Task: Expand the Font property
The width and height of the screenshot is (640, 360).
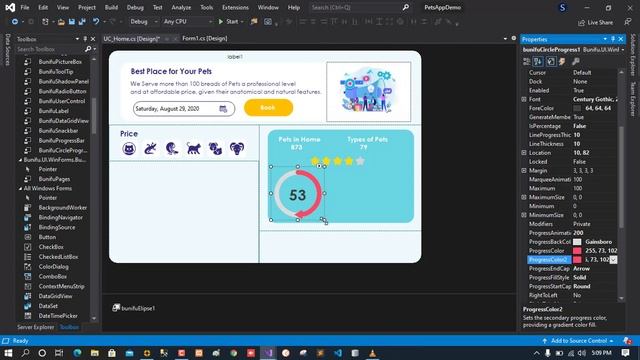Action: 524,99
